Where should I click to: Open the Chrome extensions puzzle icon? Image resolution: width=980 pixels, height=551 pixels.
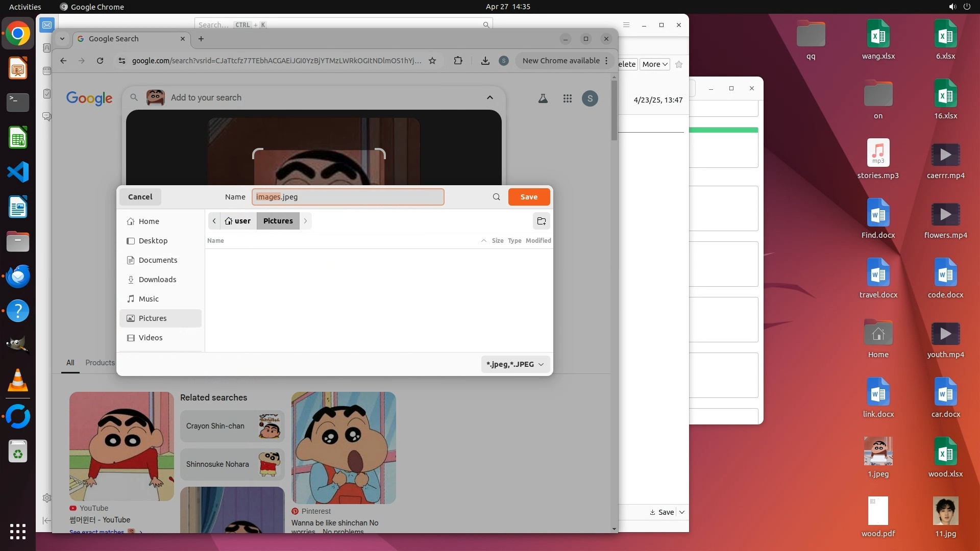pos(458,61)
